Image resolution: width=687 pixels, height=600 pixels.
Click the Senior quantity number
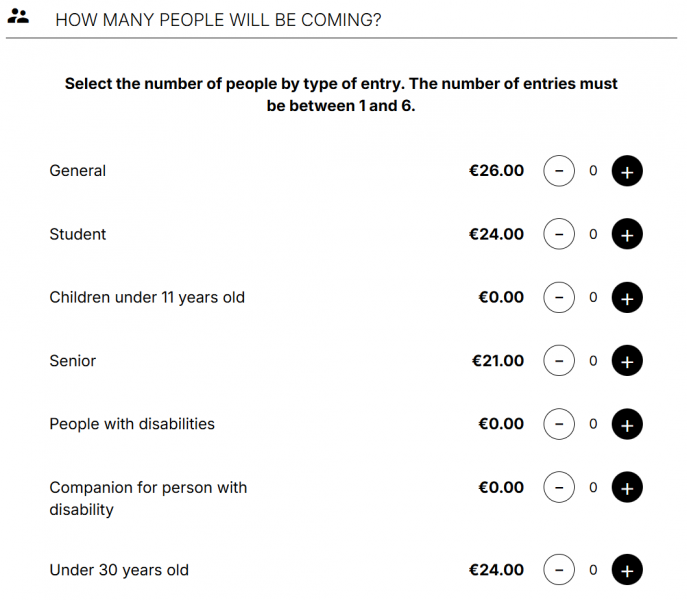[592, 361]
